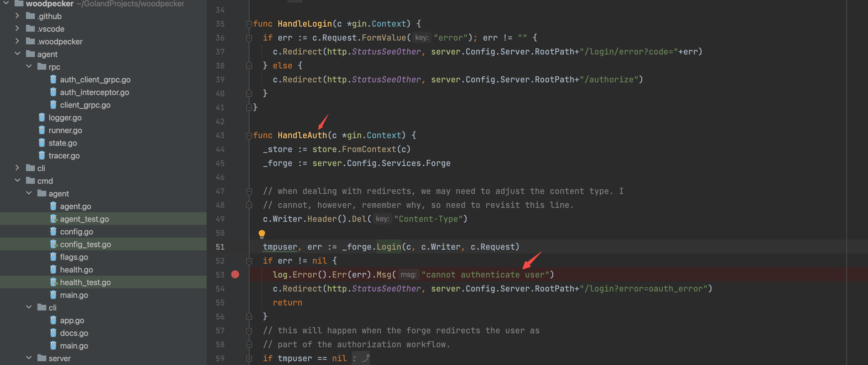The width and height of the screenshot is (868, 365).
Task: Expand the .github folder
Action: [x=17, y=16]
